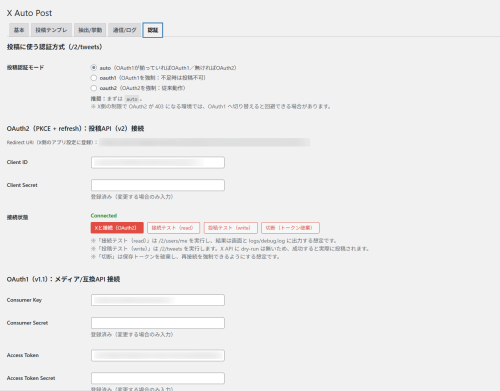Image resolution: width=500 pixels, height=391 pixels.
Task: Click the 投稿に使う認証方式 (/2/tweets) heading
Action: (54, 47)
